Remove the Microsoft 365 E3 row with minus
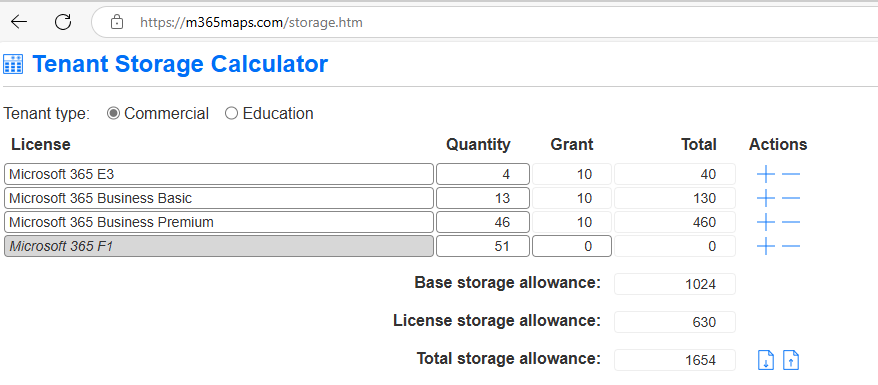Screen dimensions: 878x385 [x=791, y=175]
